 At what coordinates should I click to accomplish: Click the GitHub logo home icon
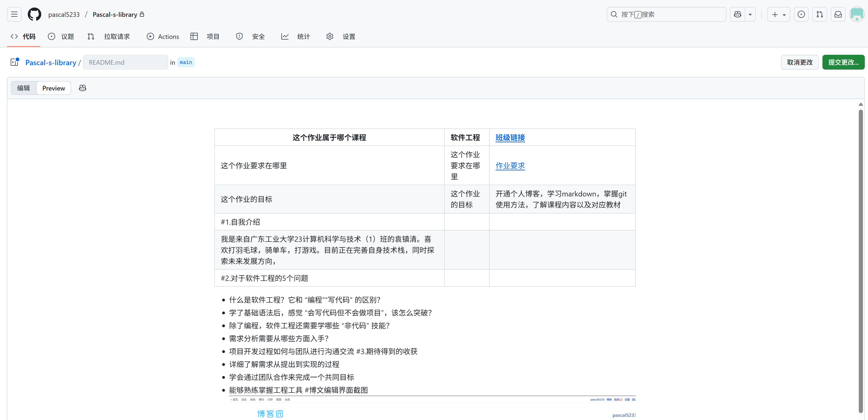click(34, 14)
